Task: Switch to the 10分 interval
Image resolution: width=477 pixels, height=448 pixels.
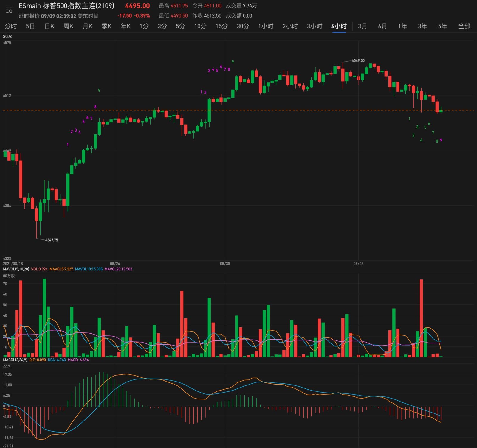Action: click(x=200, y=26)
